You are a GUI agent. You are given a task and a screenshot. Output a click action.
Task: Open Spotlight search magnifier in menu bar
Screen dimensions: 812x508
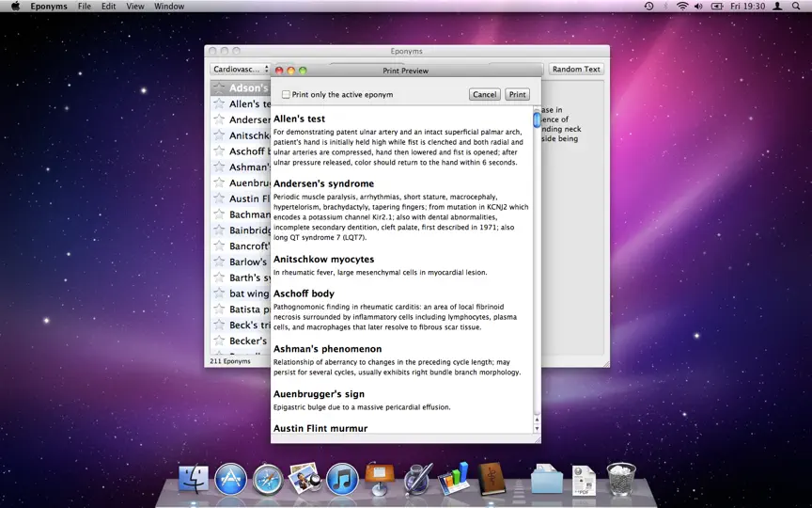coord(796,7)
